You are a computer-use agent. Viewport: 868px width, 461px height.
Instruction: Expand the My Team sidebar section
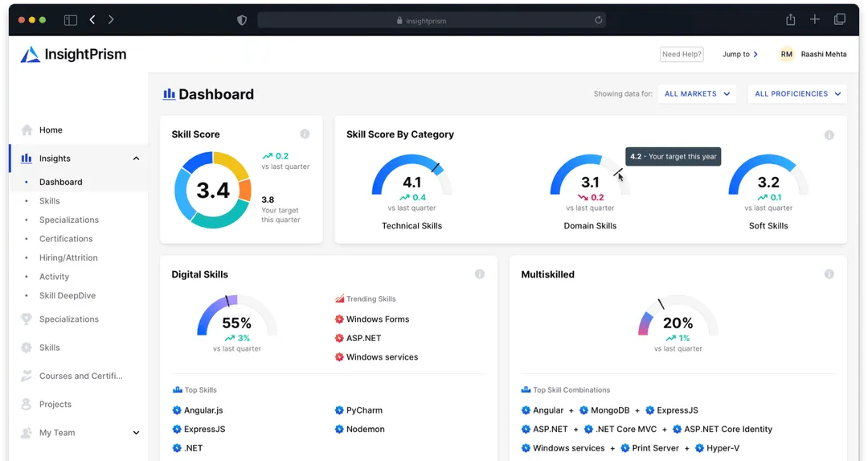point(136,433)
